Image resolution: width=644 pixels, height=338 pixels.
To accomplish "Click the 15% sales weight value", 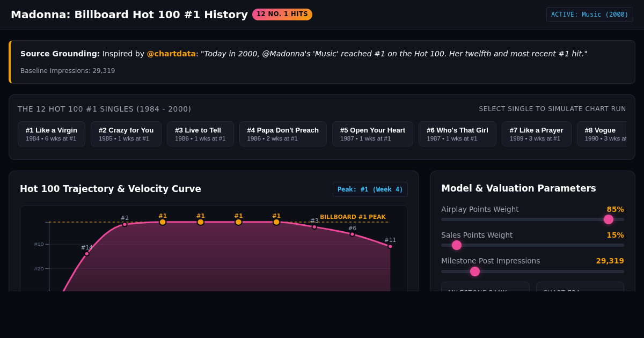I will coord(615,235).
